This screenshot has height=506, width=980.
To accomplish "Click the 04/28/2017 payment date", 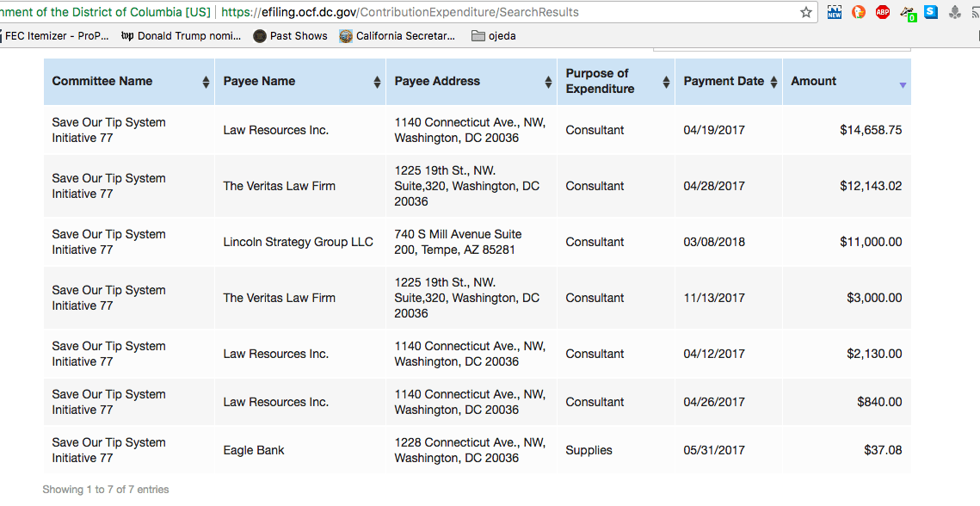I will pyautogui.click(x=714, y=186).
